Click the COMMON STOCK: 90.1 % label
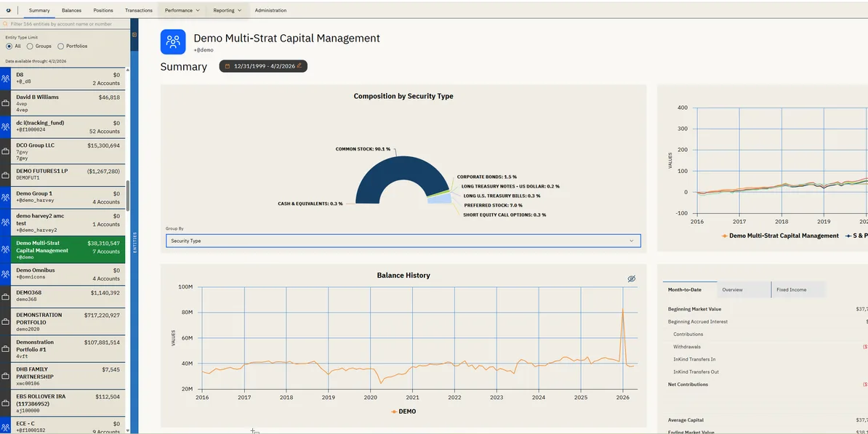The image size is (868, 434). (363, 149)
